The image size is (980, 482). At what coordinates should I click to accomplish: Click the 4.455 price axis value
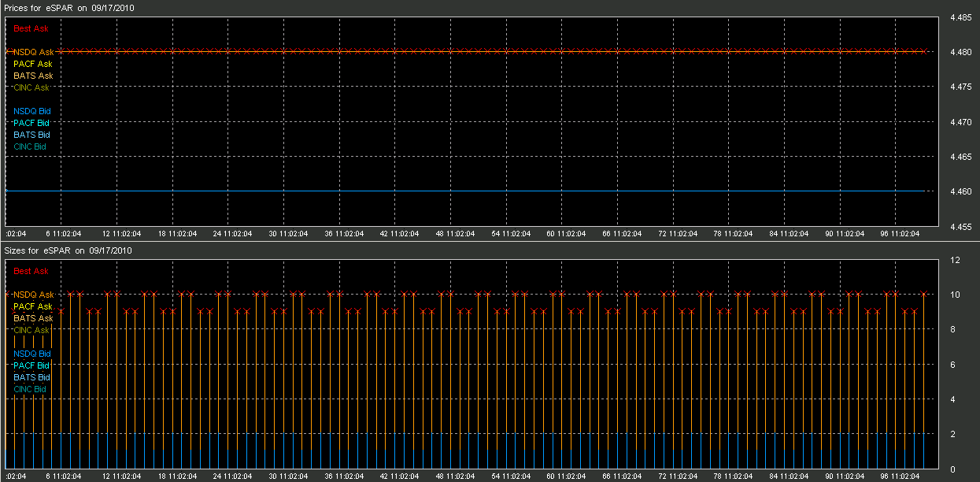click(x=960, y=227)
